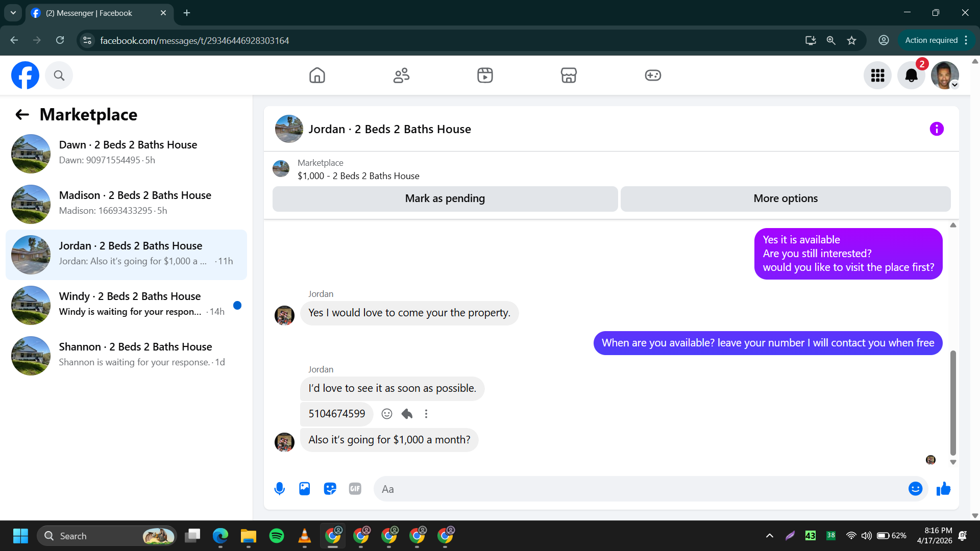Go back from Marketplace chats list
This screenshot has height=551, width=980.
(22, 115)
